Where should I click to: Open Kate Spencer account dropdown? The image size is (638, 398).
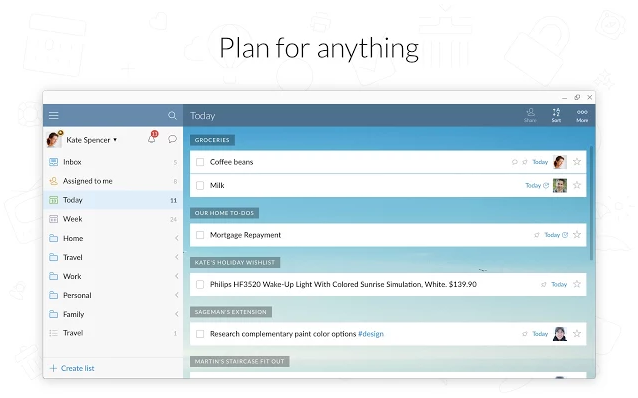92,140
